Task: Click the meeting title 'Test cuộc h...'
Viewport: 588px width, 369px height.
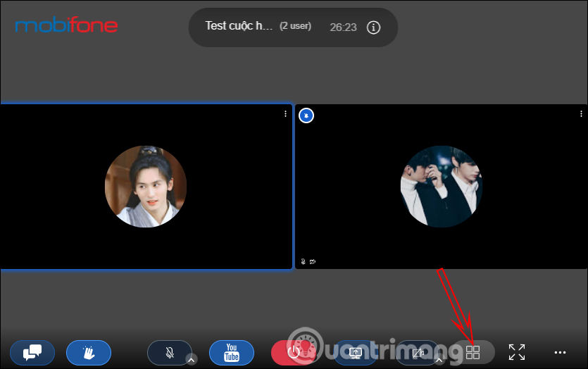Action: click(x=239, y=25)
